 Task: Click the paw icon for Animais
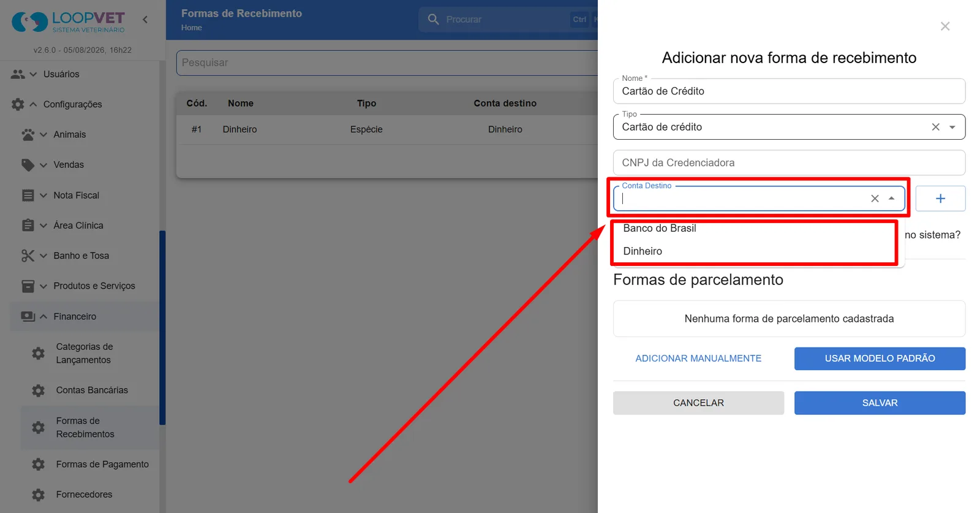coord(28,135)
